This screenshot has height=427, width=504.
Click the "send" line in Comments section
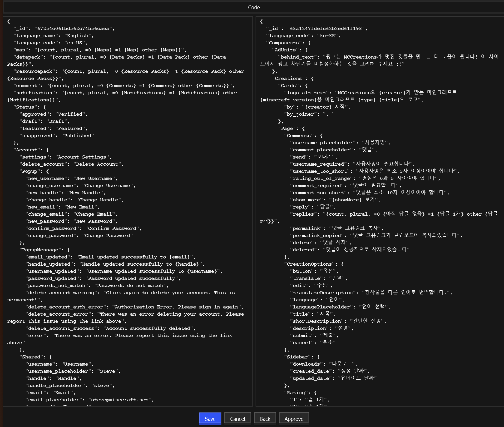click(x=313, y=157)
